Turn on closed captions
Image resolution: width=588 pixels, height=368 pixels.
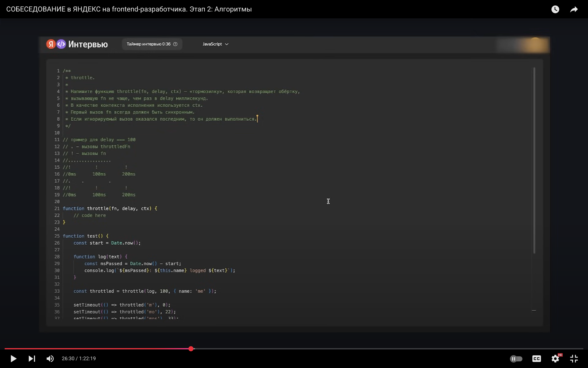[536, 359]
